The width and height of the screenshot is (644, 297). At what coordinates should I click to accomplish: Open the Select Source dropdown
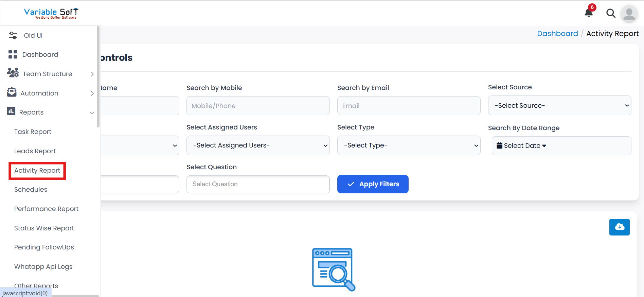tap(559, 106)
